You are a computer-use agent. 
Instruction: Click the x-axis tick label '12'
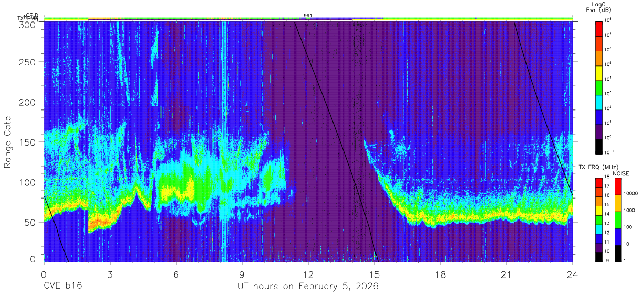click(308, 274)
